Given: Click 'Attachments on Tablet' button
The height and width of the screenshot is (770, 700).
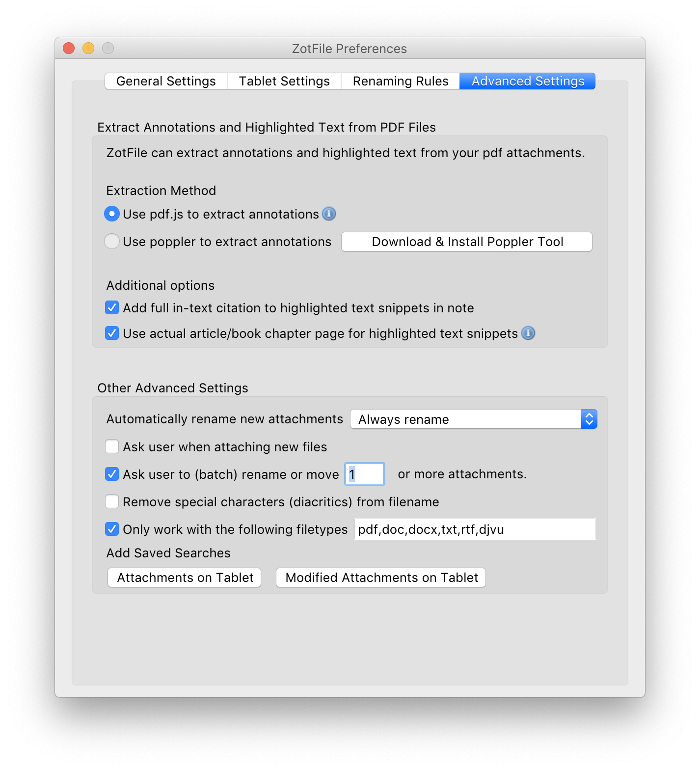Looking at the screenshot, I should click(185, 577).
